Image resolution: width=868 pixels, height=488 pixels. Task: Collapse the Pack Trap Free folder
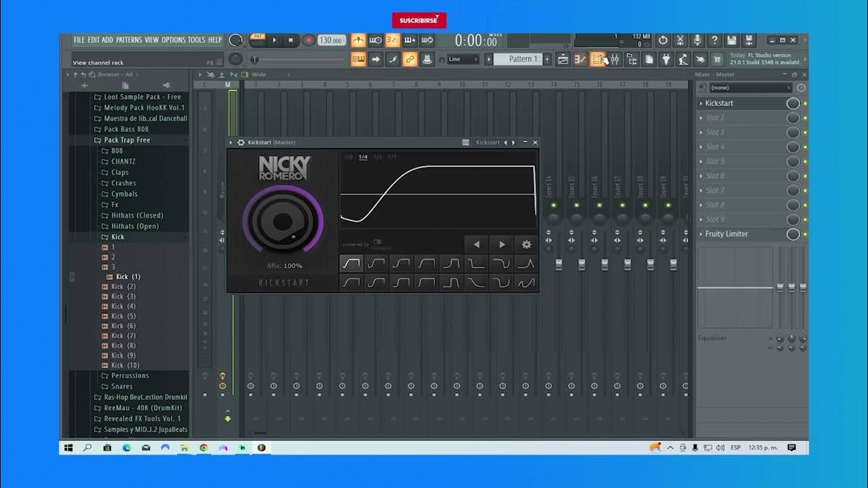(127, 140)
